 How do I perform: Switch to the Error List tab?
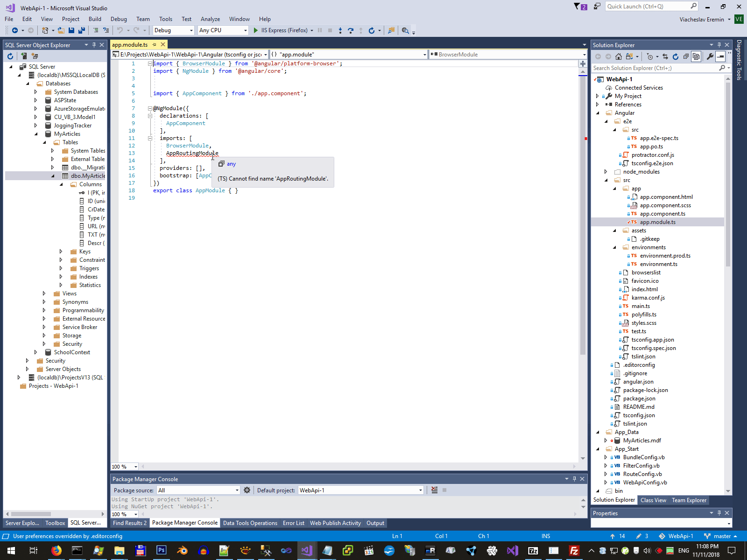294,523
